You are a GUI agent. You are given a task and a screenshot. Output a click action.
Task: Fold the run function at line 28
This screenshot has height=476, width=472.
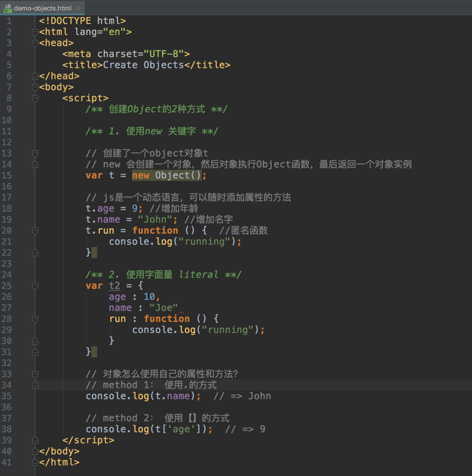coord(35,319)
